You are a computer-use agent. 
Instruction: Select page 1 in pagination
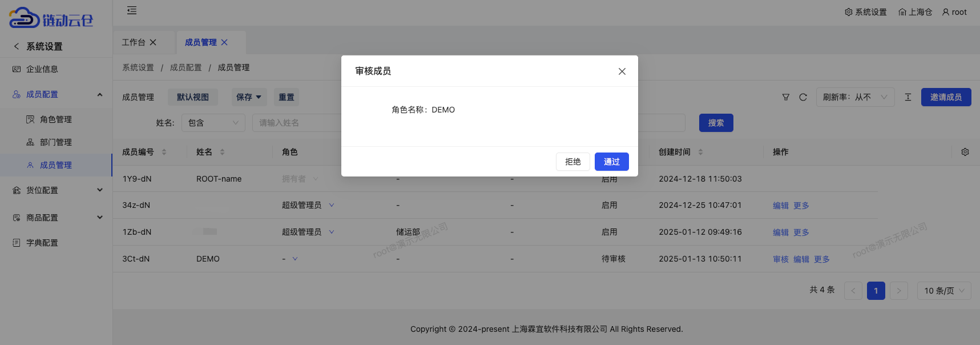(x=876, y=291)
